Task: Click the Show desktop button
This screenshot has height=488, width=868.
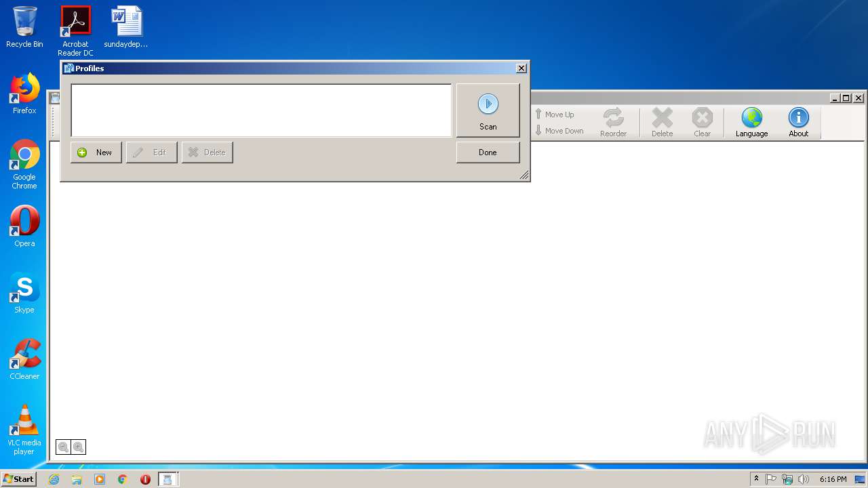Action: coord(861,479)
